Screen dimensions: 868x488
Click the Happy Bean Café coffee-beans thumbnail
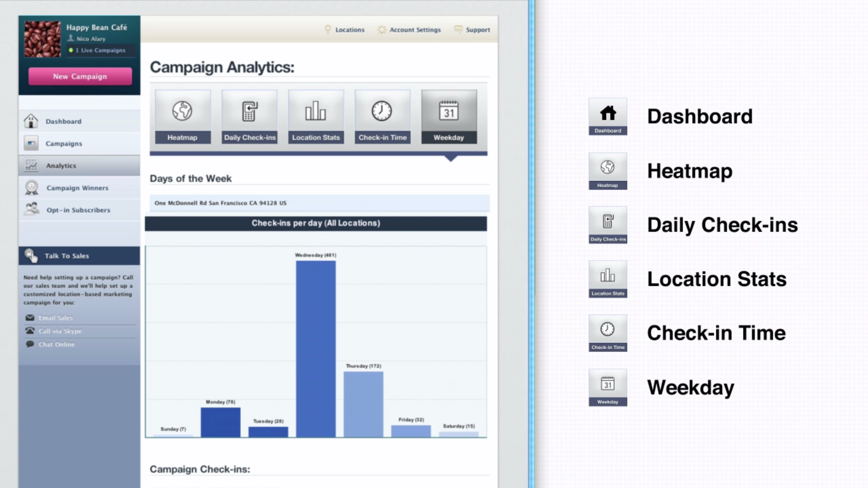click(42, 39)
